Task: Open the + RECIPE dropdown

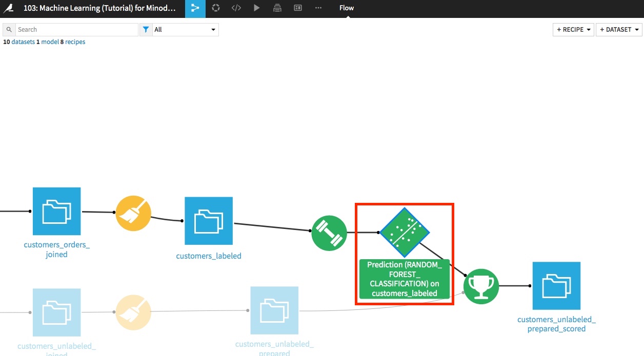Action: [573, 30]
